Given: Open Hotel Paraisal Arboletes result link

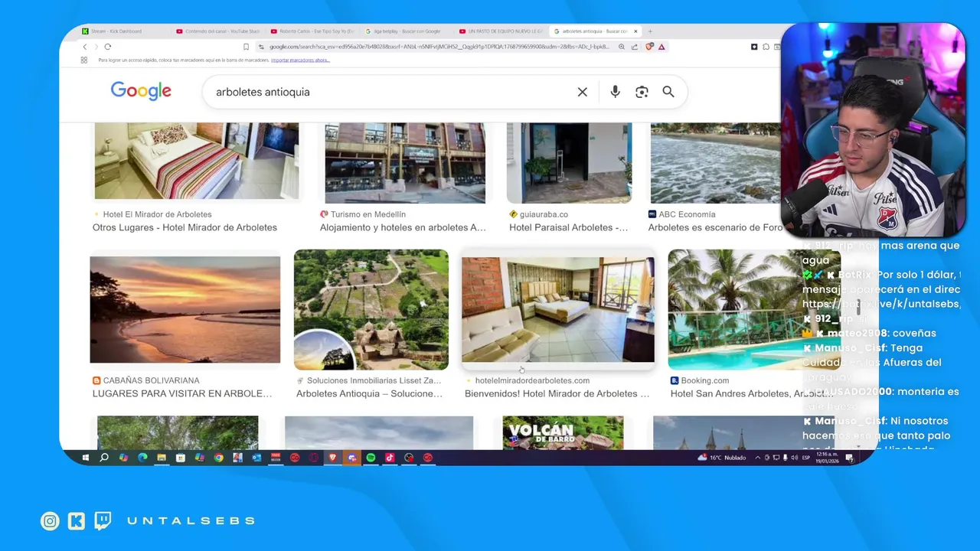Looking at the screenshot, I should click(568, 227).
